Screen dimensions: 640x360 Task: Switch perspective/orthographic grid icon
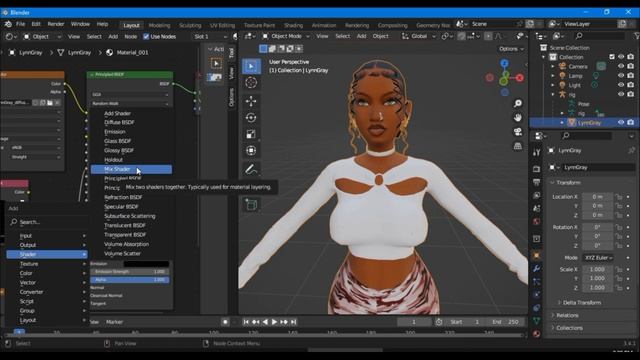pyautogui.click(x=518, y=146)
